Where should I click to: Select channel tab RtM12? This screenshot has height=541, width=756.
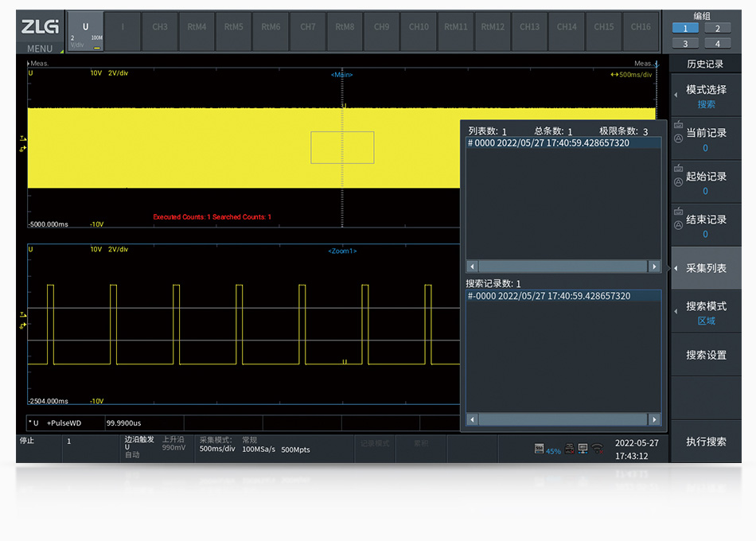493,31
